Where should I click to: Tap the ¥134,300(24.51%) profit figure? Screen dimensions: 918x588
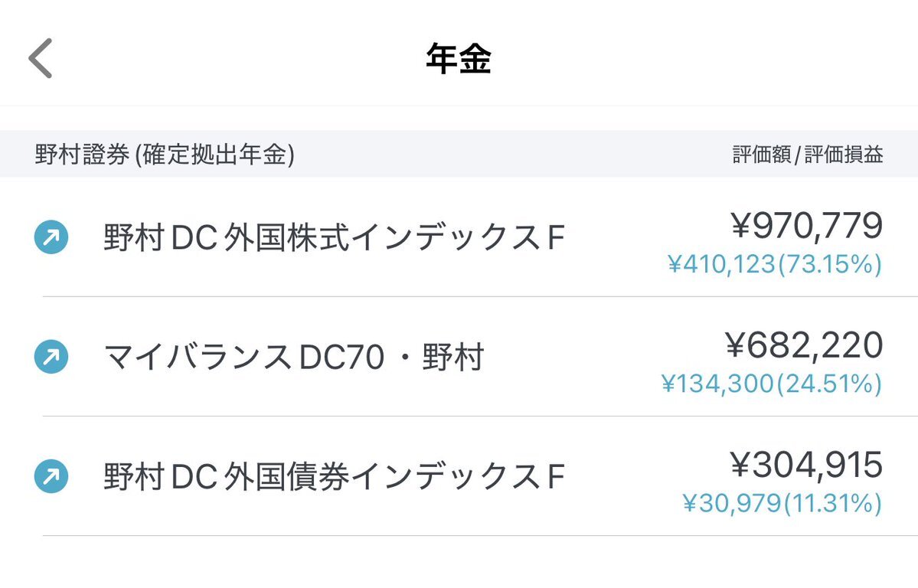pyautogui.click(x=772, y=384)
